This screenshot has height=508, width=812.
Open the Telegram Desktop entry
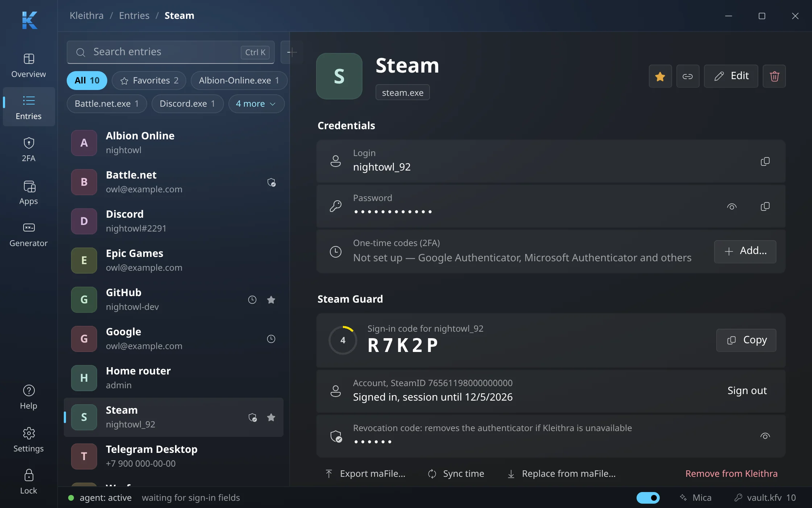pos(174,456)
